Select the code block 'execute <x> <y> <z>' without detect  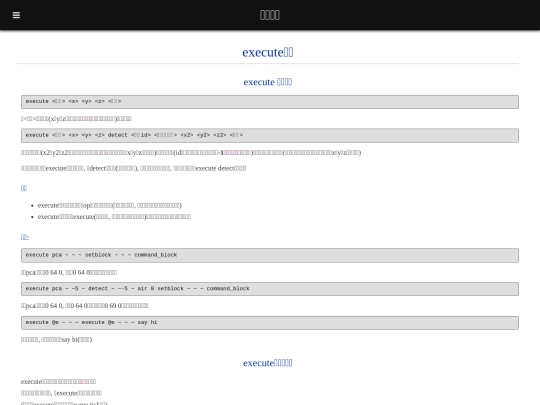pyautogui.click(x=270, y=102)
